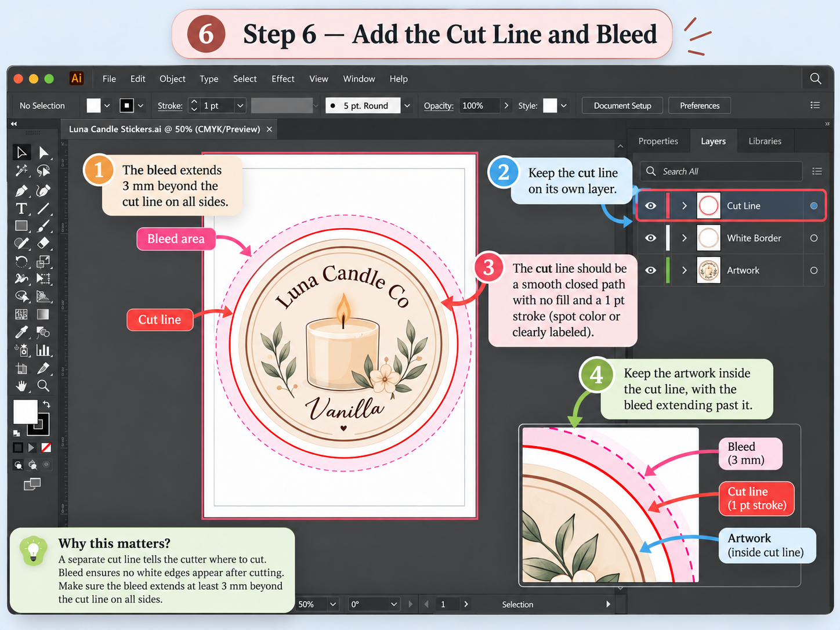
Task: Open the Object menu
Action: pyautogui.click(x=172, y=79)
